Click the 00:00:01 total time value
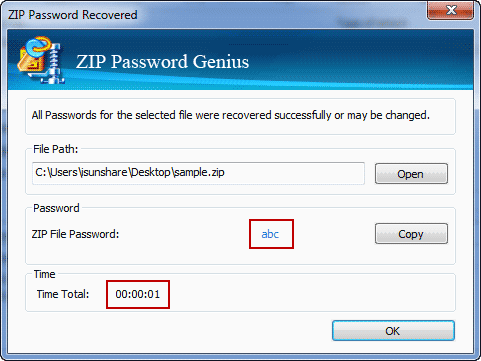 point(138,294)
